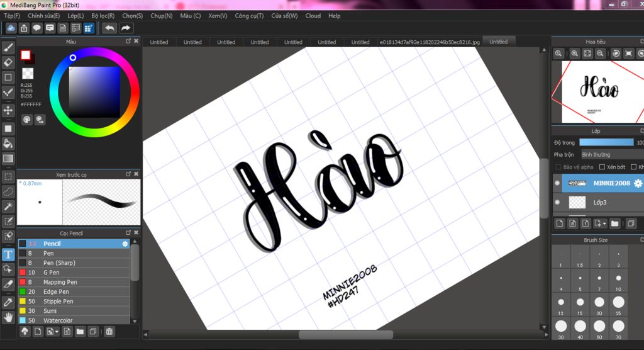Select the Mapping Pen brush
Image resolution: width=644 pixels, height=350 pixels.
[x=74, y=282]
